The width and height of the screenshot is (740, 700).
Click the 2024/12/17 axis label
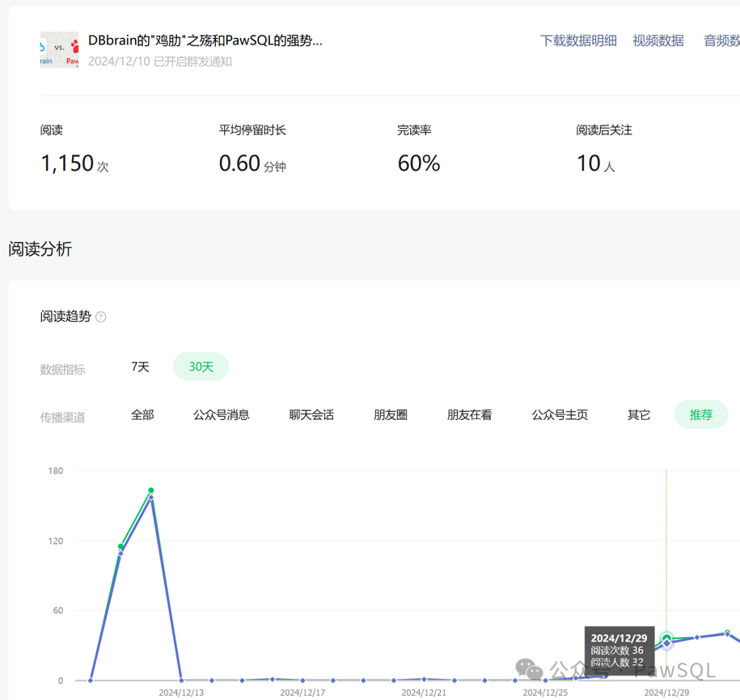(302, 693)
